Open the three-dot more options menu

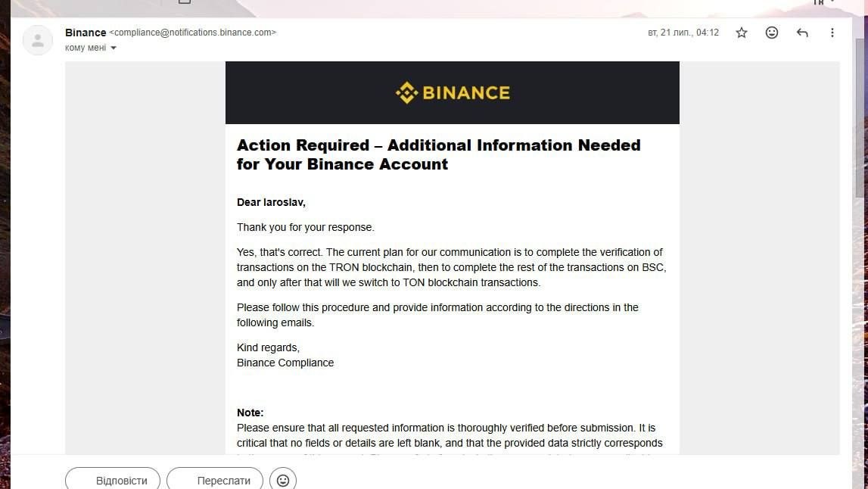pos(832,33)
